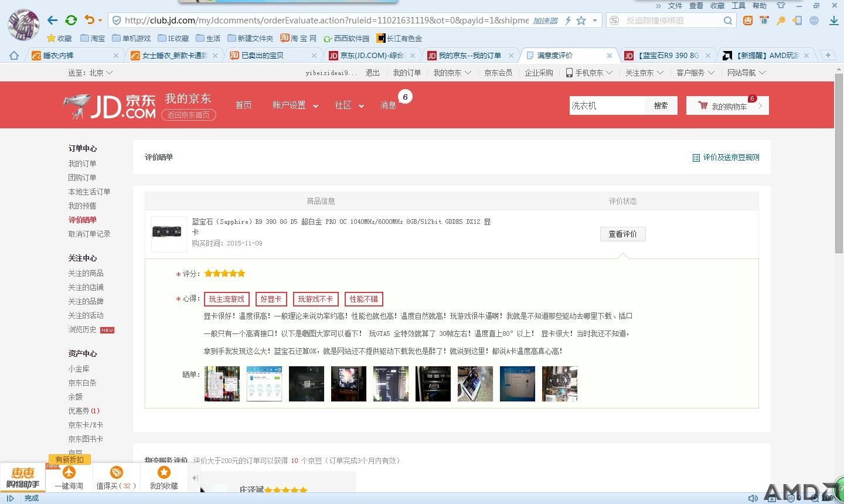The image size is (844, 504).
Task: Click the sound speaker icon in status bar
Action: pos(753,498)
